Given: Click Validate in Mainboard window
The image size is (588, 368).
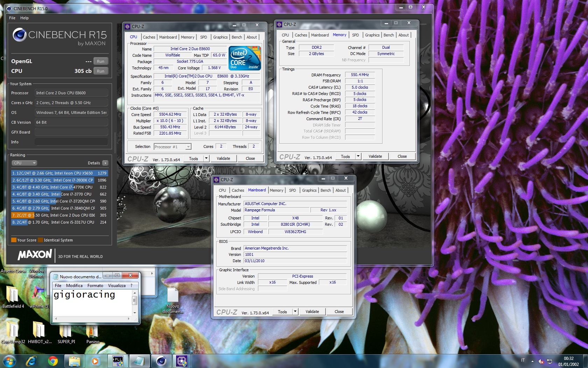Looking at the screenshot, I should 312,312.
